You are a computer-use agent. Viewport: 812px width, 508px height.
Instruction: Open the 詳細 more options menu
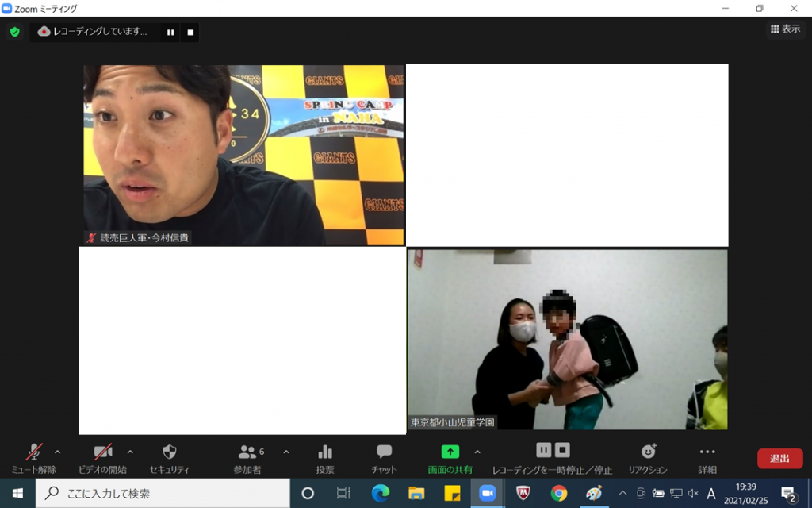(707, 460)
